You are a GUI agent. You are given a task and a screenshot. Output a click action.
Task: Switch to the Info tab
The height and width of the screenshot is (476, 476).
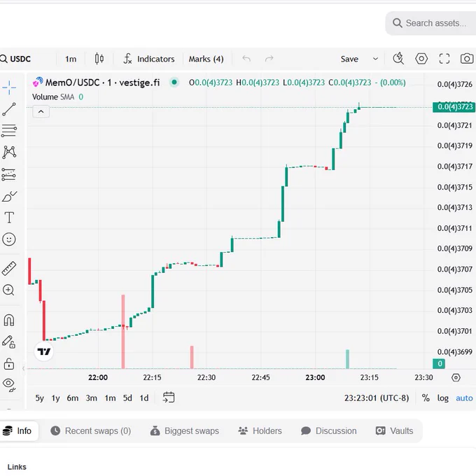point(17,430)
